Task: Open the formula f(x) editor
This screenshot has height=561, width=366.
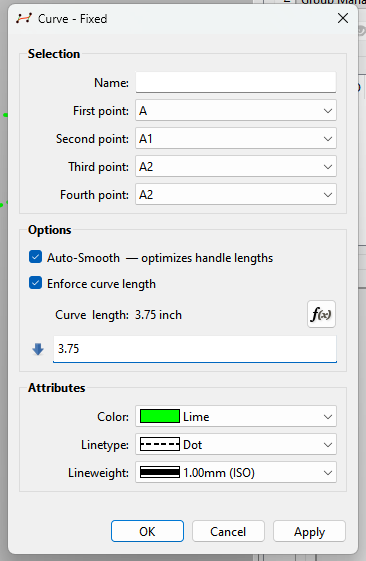Action: click(x=321, y=314)
